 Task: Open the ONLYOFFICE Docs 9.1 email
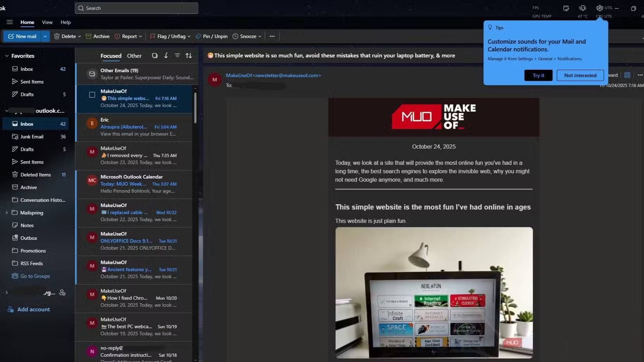[134, 241]
